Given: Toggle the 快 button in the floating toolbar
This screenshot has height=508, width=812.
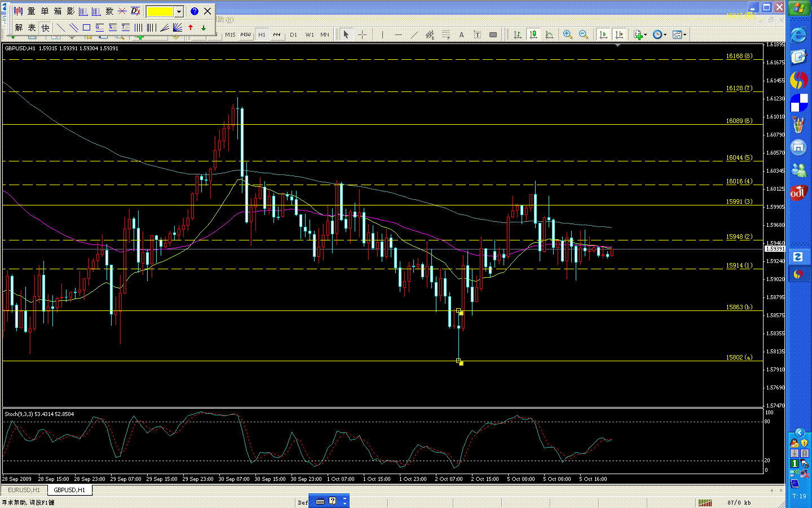Looking at the screenshot, I should click(x=45, y=27).
